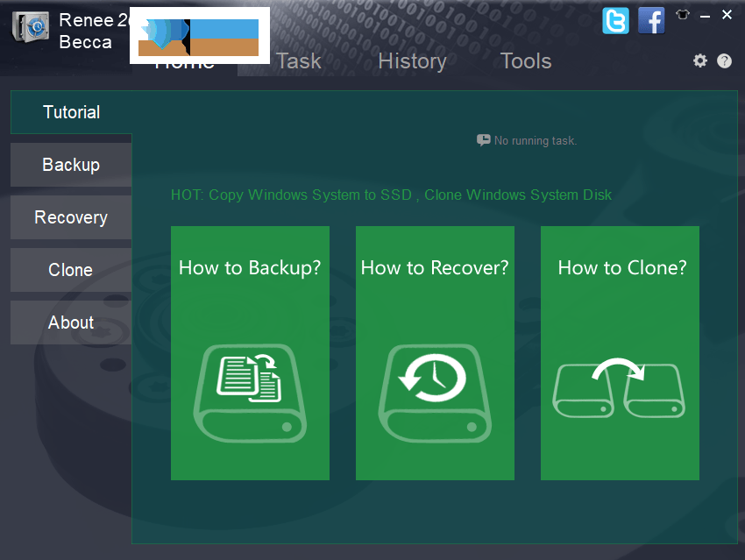This screenshot has width=745, height=560.
Task: Open settings via the gear icon
Action: 700,60
